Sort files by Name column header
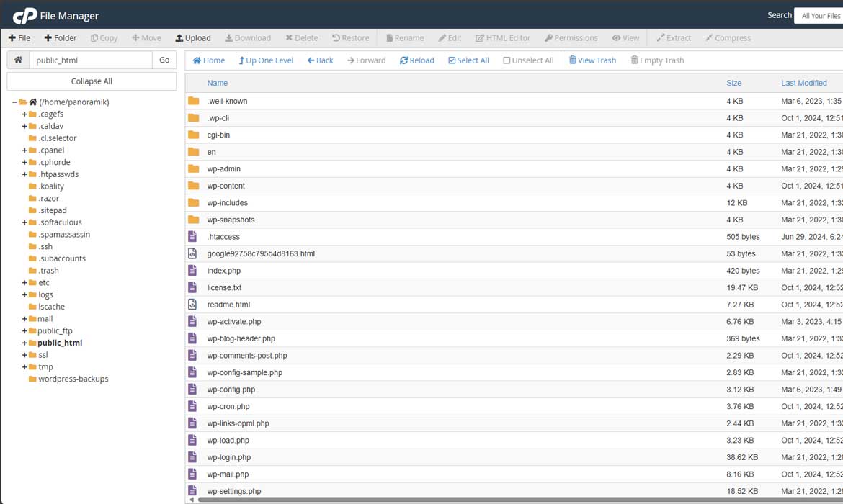Image resolution: width=843 pixels, height=504 pixels. (x=218, y=83)
